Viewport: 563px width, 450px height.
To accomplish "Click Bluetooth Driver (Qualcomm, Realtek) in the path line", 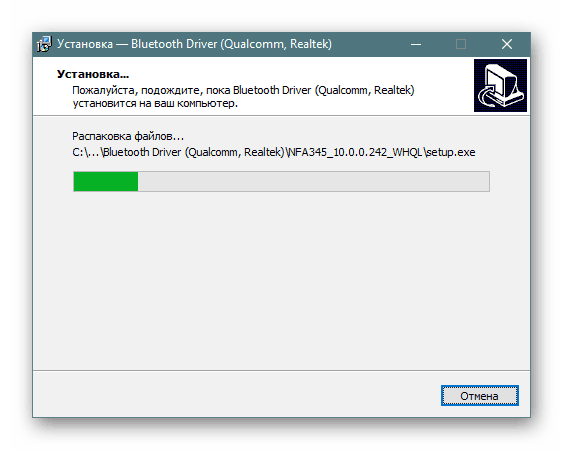I will click(194, 152).
